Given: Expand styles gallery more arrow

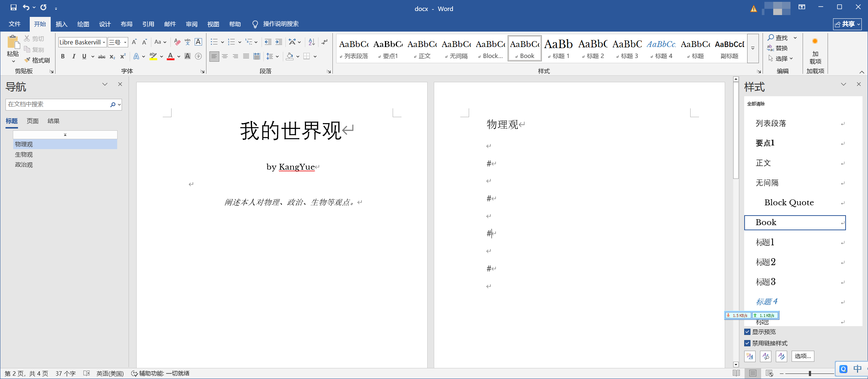Looking at the screenshot, I should pos(753,48).
